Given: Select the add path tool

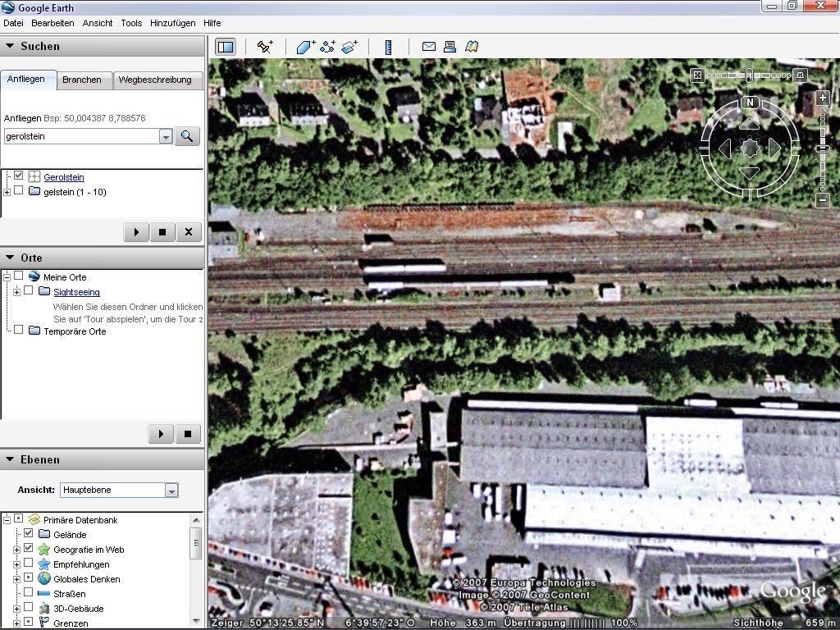Looking at the screenshot, I should (x=327, y=47).
